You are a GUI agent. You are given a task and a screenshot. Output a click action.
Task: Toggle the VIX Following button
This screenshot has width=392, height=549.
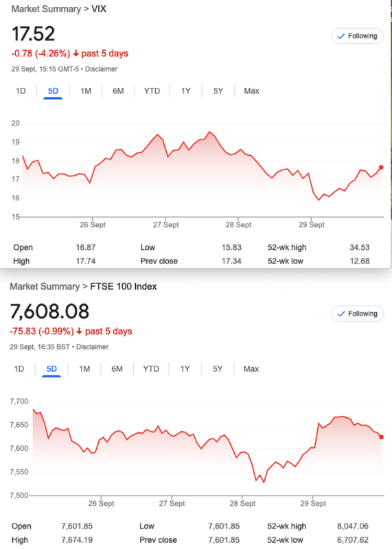tap(357, 36)
